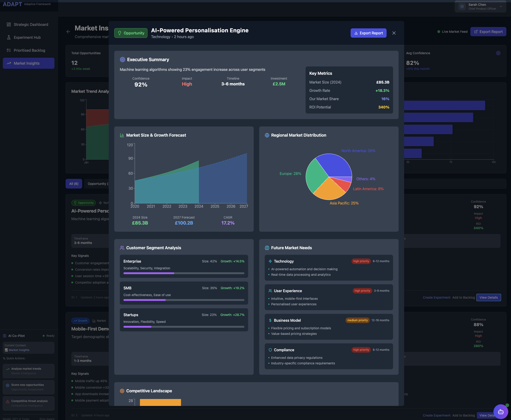Click the back arrow beside Market Insights
This screenshot has height=420, width=511.
coord(68,32)
